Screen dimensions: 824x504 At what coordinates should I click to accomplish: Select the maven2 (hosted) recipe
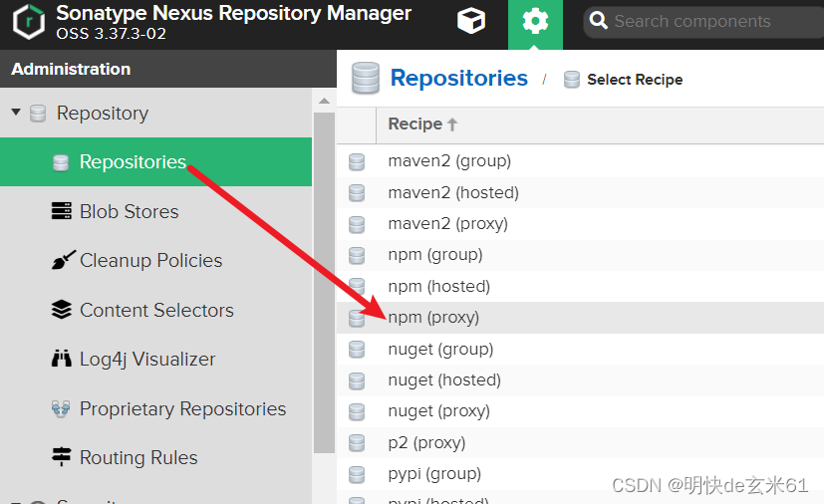coord(453,192)
